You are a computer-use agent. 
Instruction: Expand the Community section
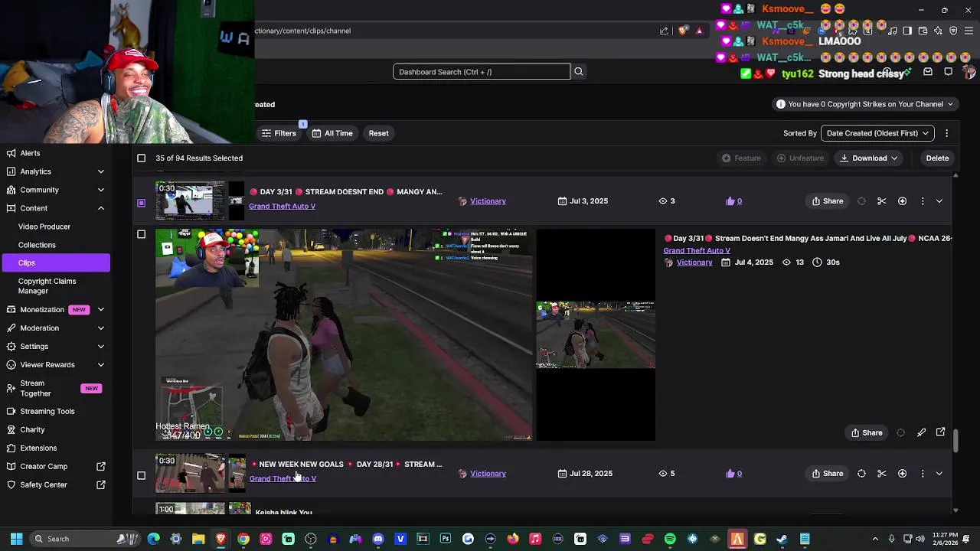[100, 190]
